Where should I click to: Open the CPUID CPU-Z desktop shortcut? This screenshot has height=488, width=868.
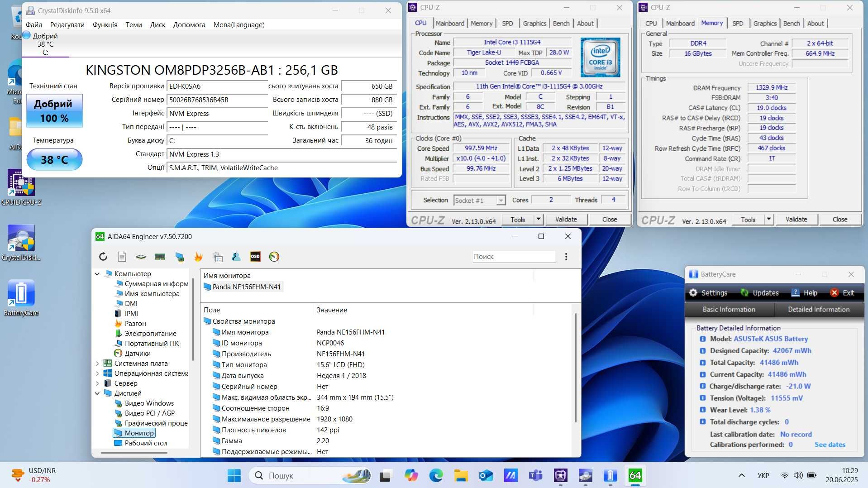[21, 188]
